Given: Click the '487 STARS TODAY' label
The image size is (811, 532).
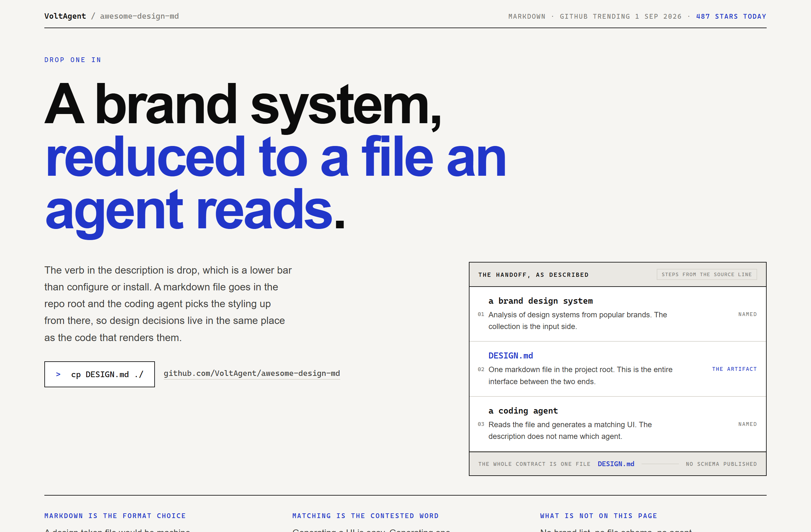Looking at the screenshot, I should 731,16.
